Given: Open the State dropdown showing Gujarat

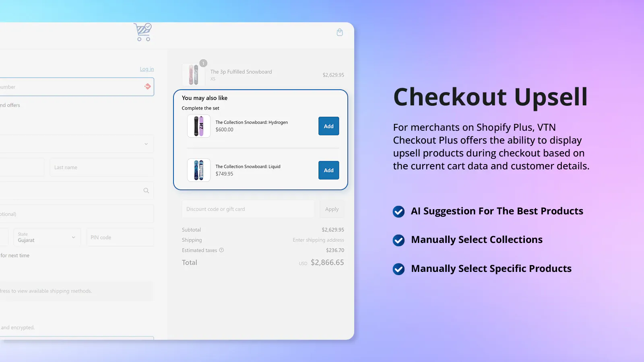Looking at the screenshot, I should coord(47,237).
